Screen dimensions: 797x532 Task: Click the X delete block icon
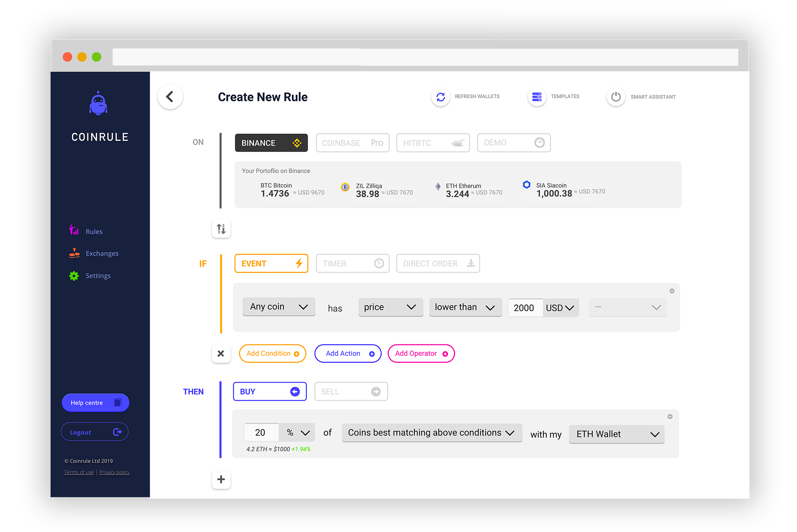point(221,354)
